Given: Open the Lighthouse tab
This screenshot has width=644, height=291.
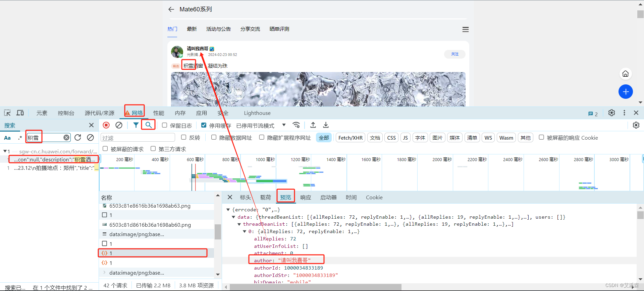Looking at the screenshot, I should [x=257, y=113].
